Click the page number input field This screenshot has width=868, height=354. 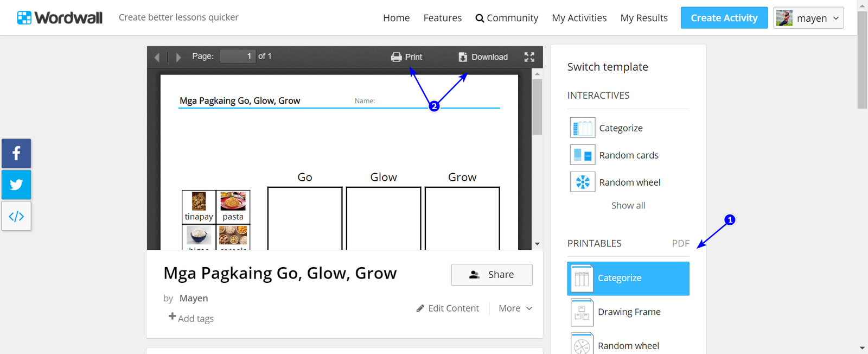[238, 56]
